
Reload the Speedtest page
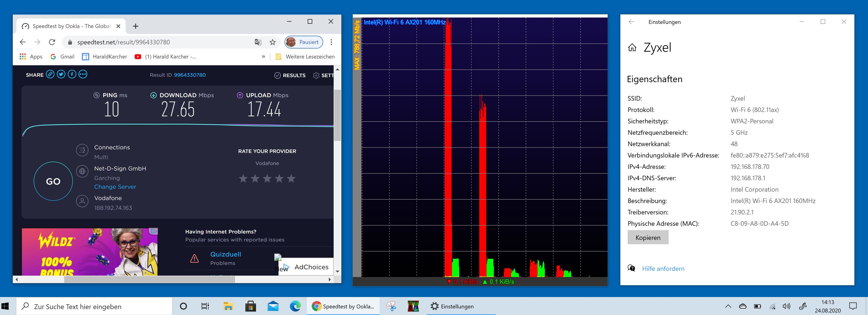click(52, 42)
